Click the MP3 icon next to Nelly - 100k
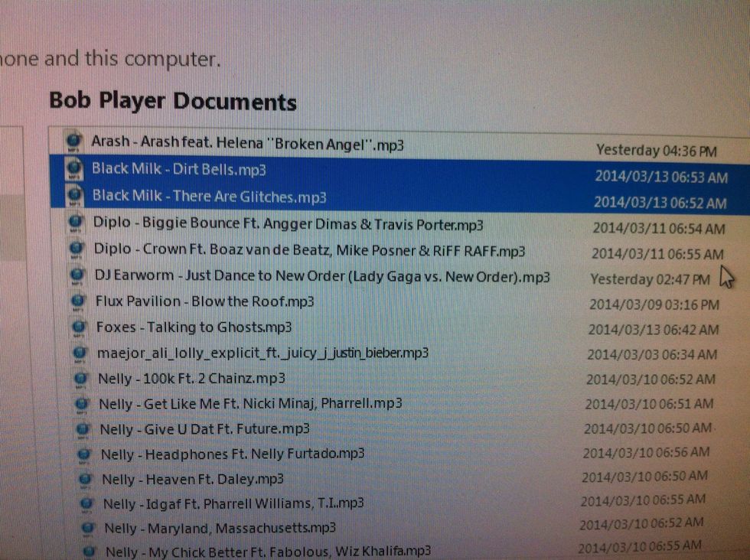 tap(80, 377)
